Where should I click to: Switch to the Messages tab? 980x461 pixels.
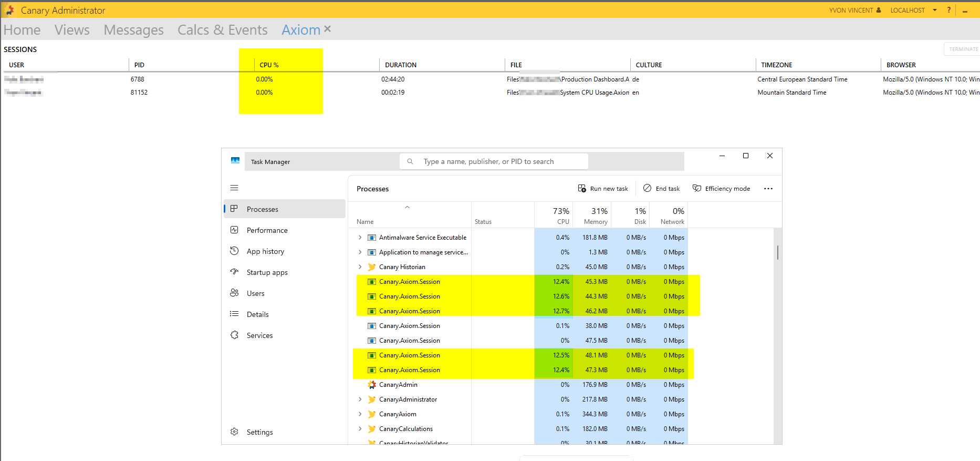[133, 30]
